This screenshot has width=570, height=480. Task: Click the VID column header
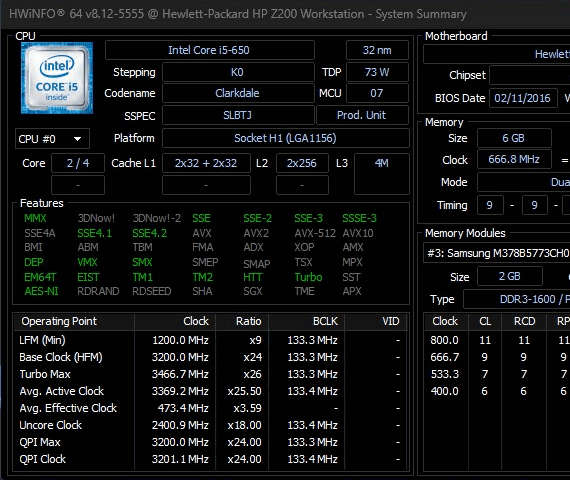376,321
